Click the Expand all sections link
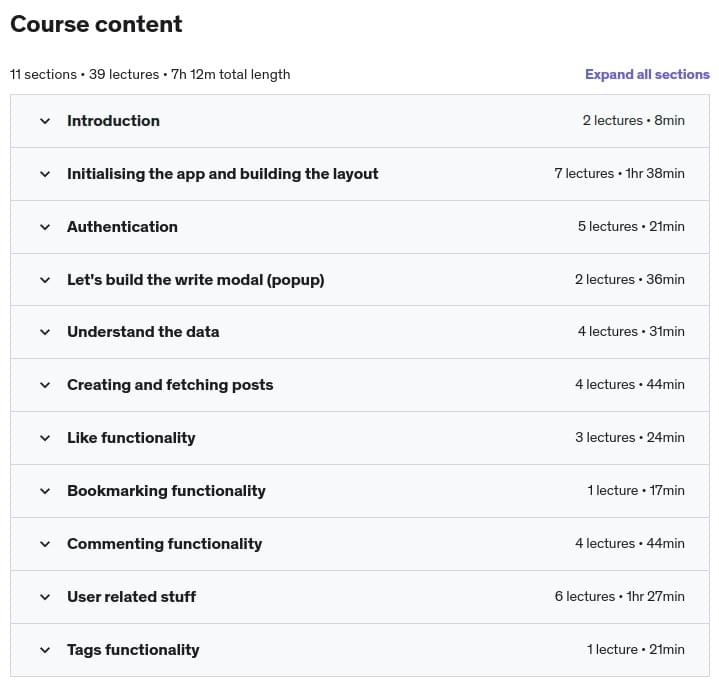Screen dimensions: 719x684 [x=647, y=74]
